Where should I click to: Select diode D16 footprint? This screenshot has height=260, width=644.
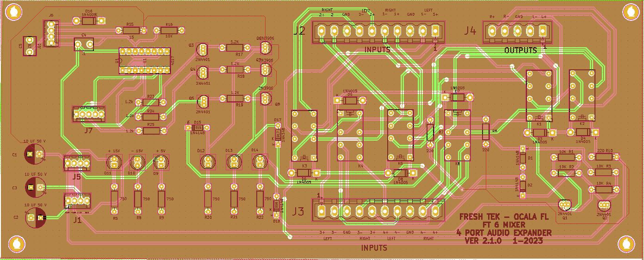(x=89, y=21)
